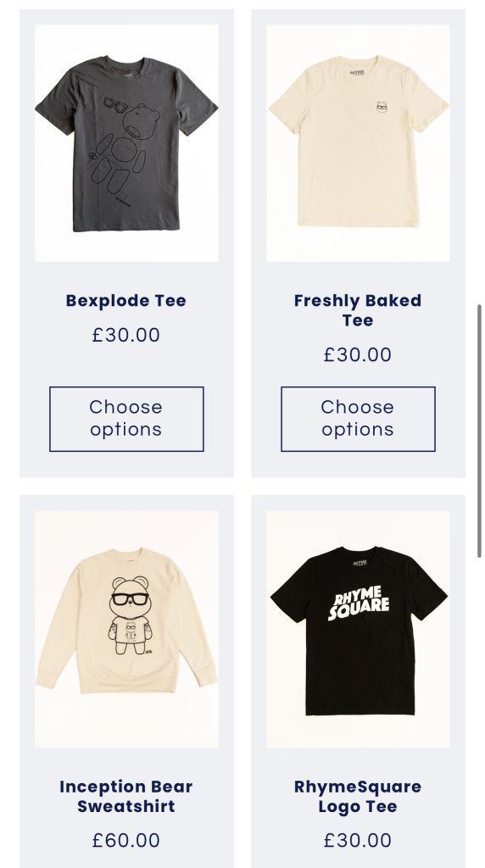This screenshot has width=485, height=868.
Task: Click the Bexplode Tee title link
Action: (x=126, y=301)
